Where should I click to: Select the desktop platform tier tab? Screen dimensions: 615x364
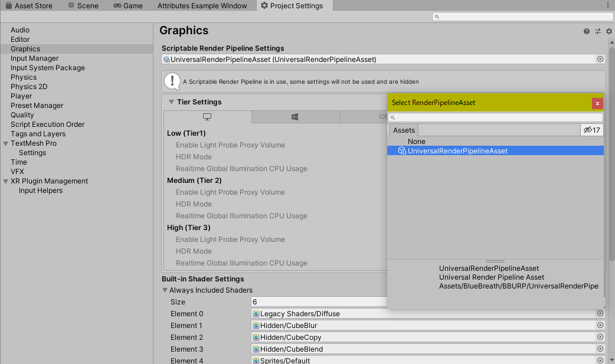coord(207,117)
